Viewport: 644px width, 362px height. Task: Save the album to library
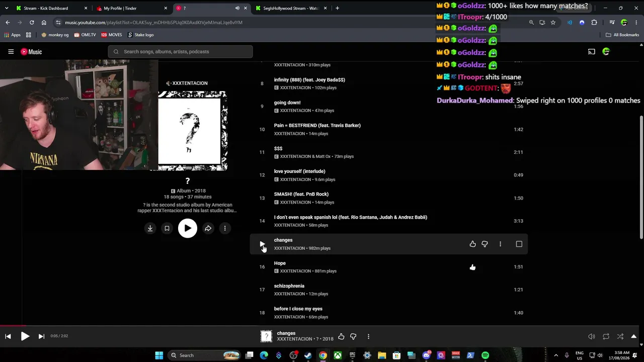[167, 228]
